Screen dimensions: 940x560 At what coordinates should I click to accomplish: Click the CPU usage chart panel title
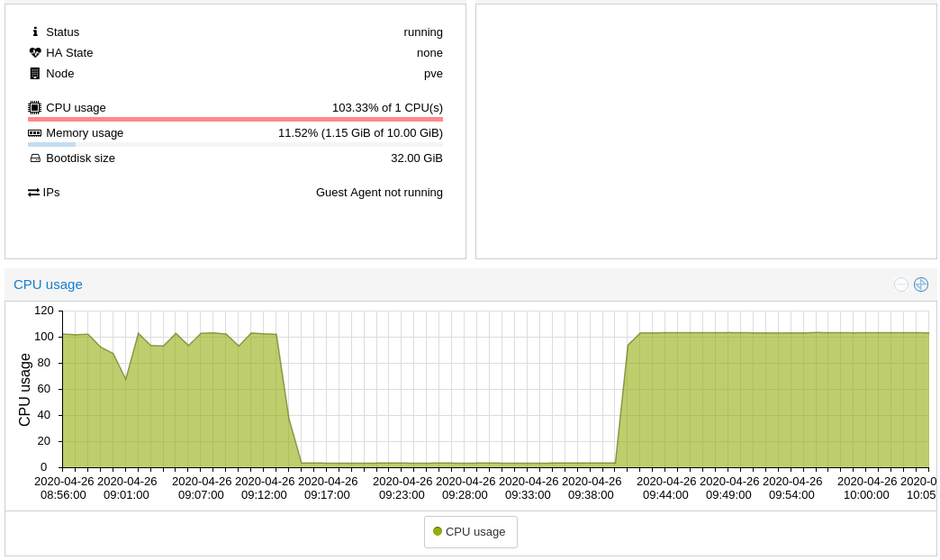tap(48, 285)
